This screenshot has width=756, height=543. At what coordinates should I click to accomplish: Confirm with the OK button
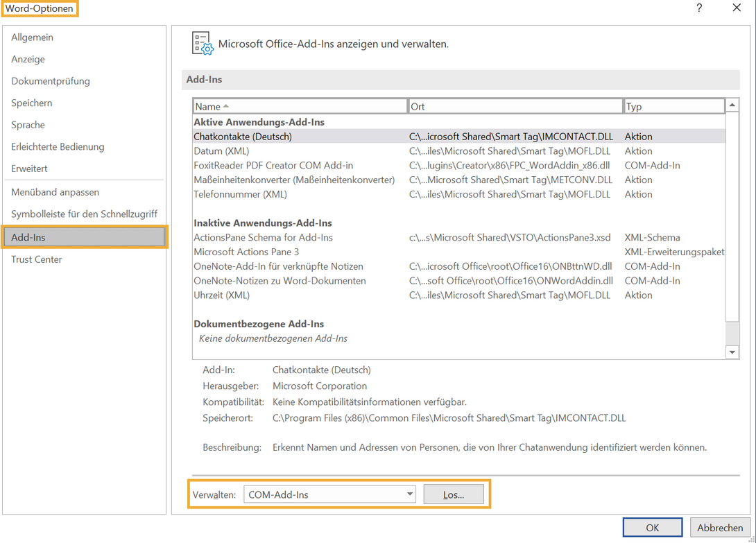tap(653, 528)
